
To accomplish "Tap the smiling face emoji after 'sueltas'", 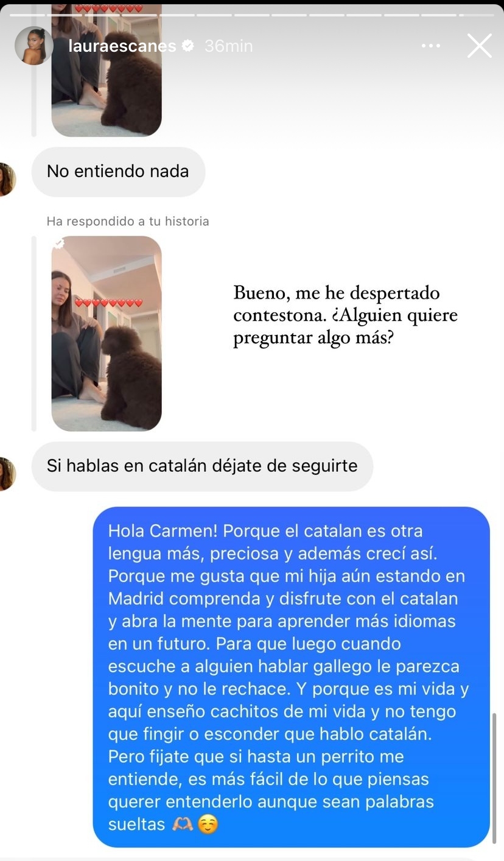I will 208,824.
